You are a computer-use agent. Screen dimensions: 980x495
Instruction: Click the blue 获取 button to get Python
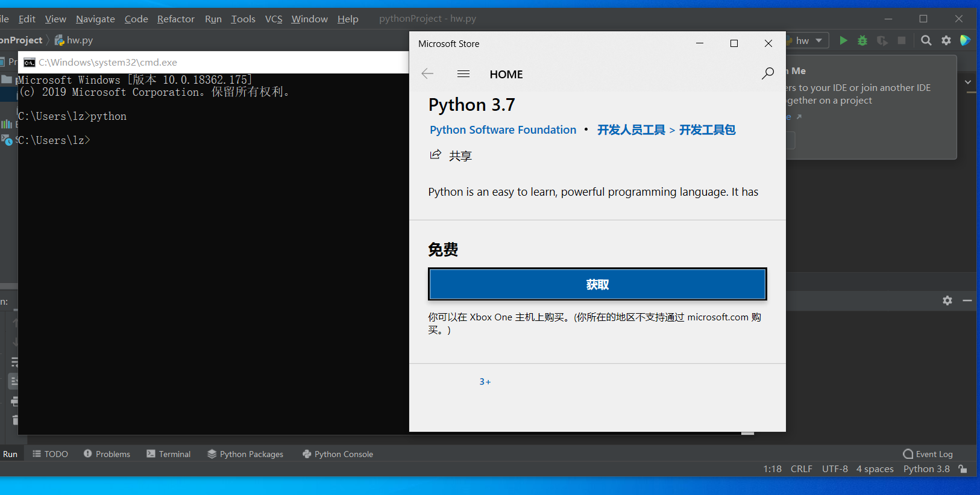[597, 284]
